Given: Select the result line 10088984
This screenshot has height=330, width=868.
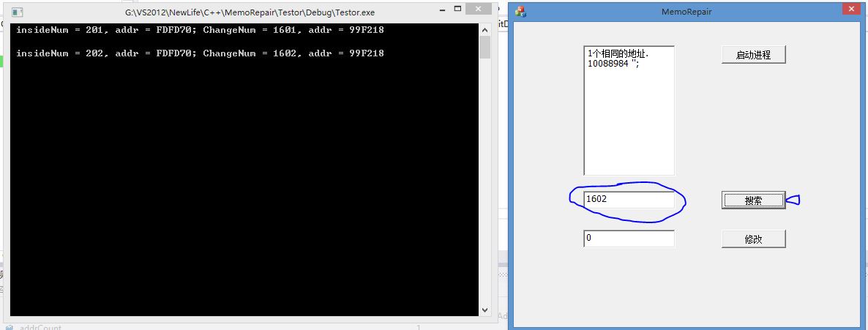Looking at the screenshot, I should pos(614,64).
